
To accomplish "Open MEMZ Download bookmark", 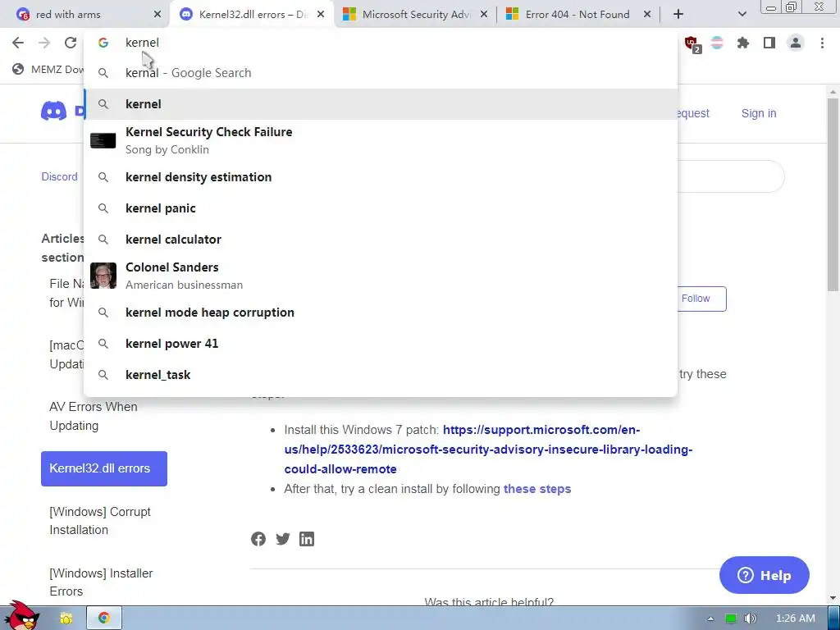I will pos(48,69).
